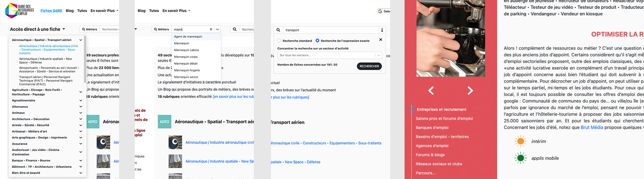Select 'Recherche de l'expression exacte' radio option
Viewport: 644px width, 179px height.
tap(317, 41)
